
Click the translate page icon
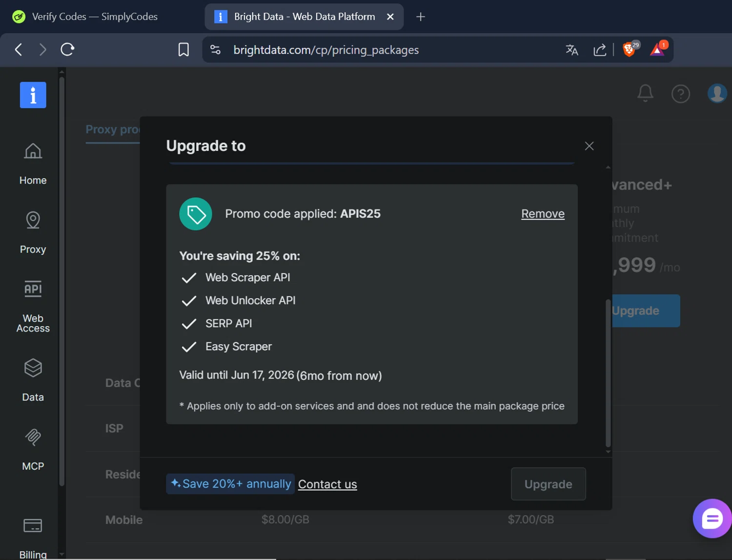[x=572, y=50]
